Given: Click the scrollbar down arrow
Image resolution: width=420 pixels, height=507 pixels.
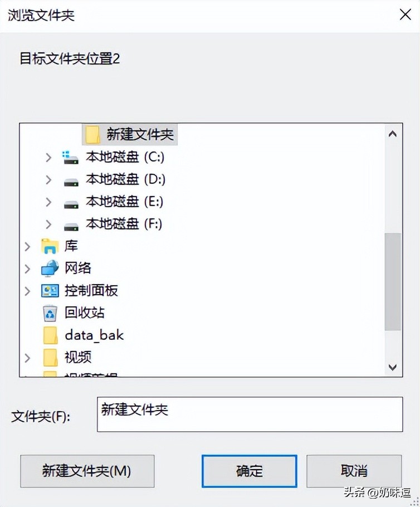Looking at the screenshot, I should (393, 367).
